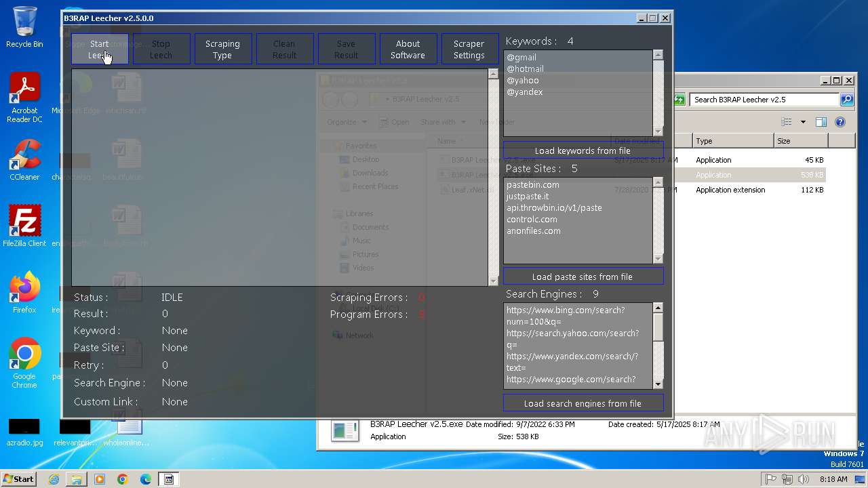Open the Scraper Settings

470,49
